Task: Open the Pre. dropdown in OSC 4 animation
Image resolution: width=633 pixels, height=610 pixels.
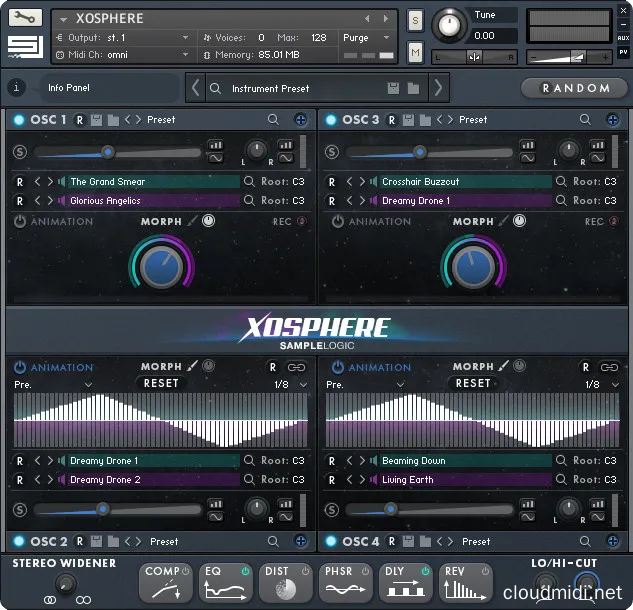Action: [360, 384]
